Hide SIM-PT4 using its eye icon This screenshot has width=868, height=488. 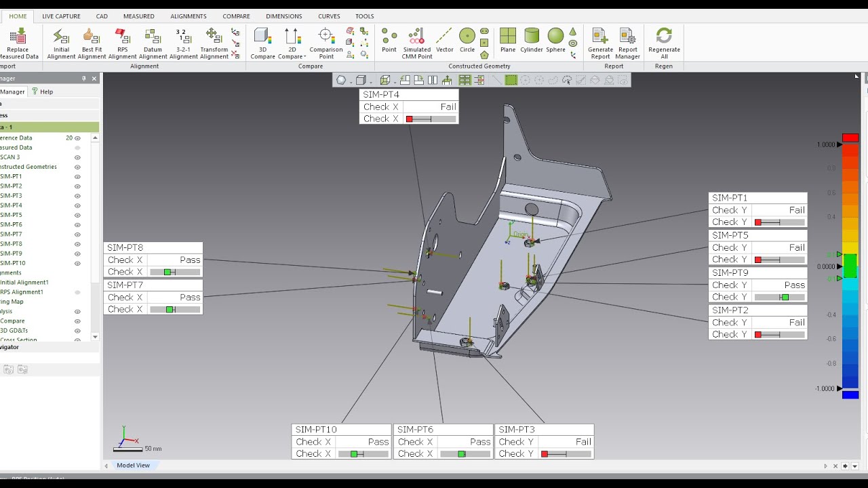tap(77, 205)
